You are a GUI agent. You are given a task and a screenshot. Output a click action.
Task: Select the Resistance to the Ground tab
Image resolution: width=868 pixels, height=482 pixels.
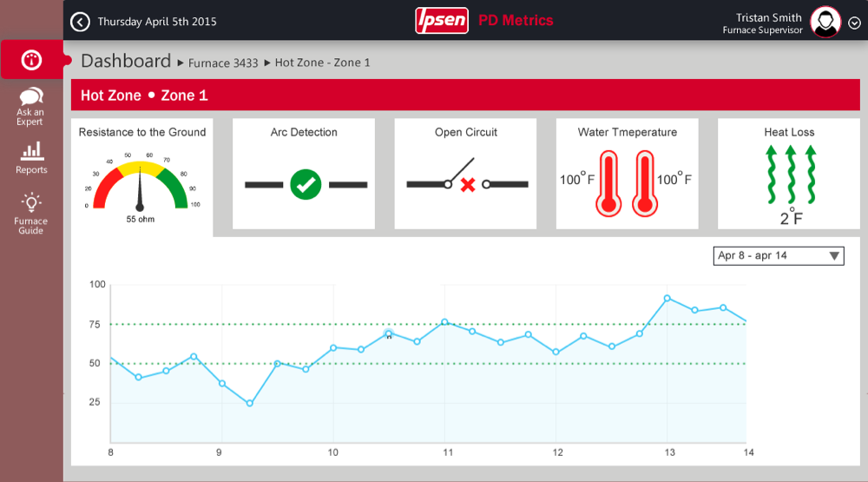142,133
